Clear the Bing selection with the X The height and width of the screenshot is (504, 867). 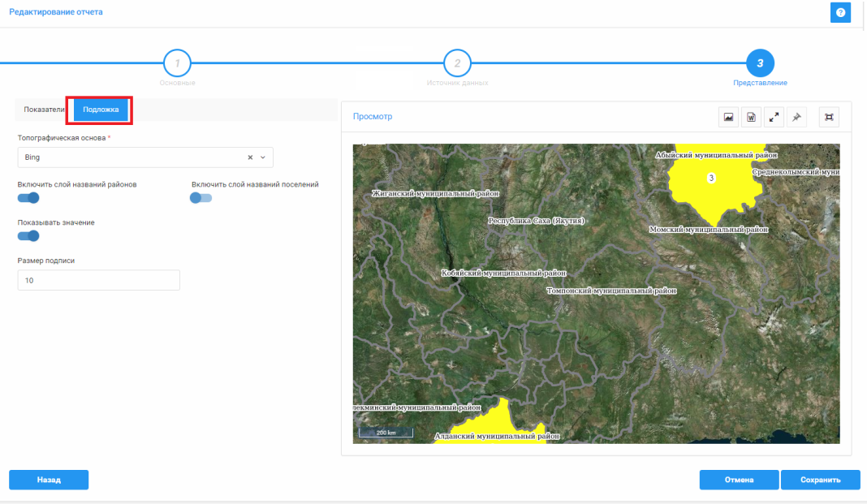pos(251,157)
